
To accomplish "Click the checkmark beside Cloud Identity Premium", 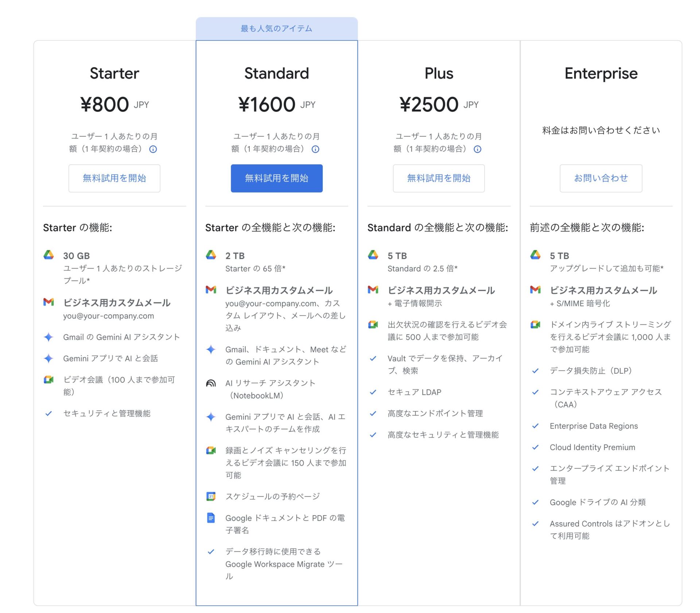I will tap(535, 447).
